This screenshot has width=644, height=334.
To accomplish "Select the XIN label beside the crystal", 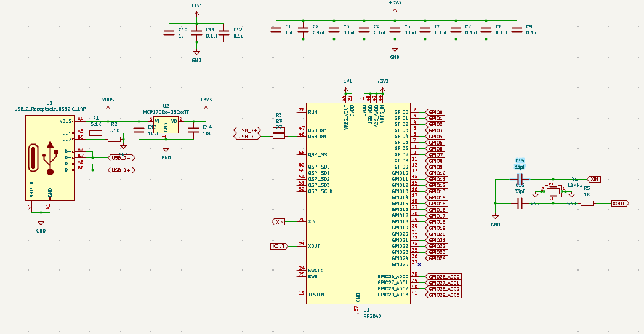I will pos(594,179).
